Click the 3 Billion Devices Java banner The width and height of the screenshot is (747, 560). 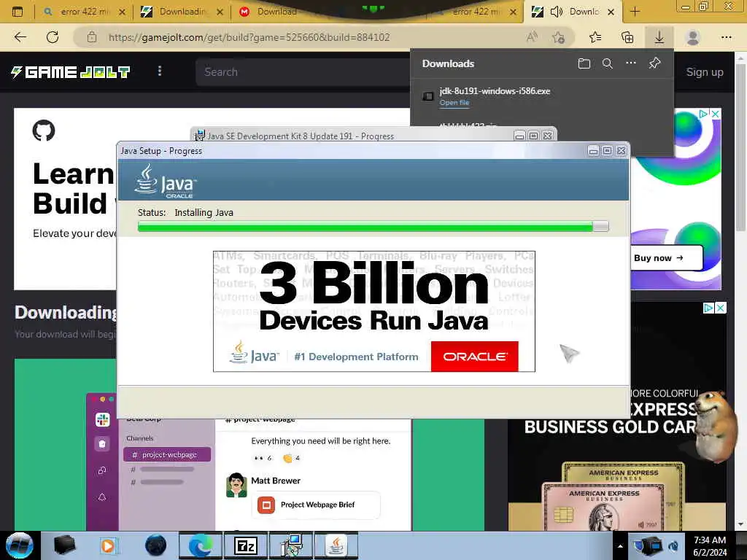click(374, 311)
